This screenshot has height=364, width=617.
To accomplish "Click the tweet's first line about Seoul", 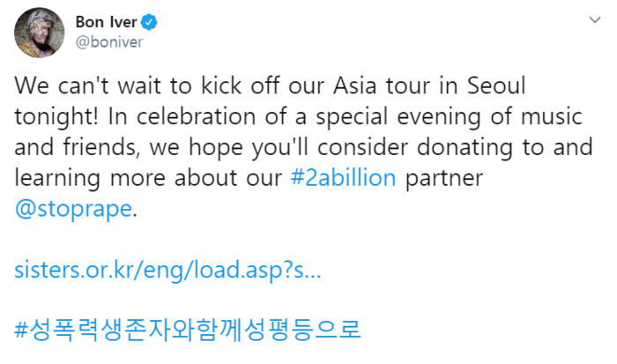I will point(270,85).
